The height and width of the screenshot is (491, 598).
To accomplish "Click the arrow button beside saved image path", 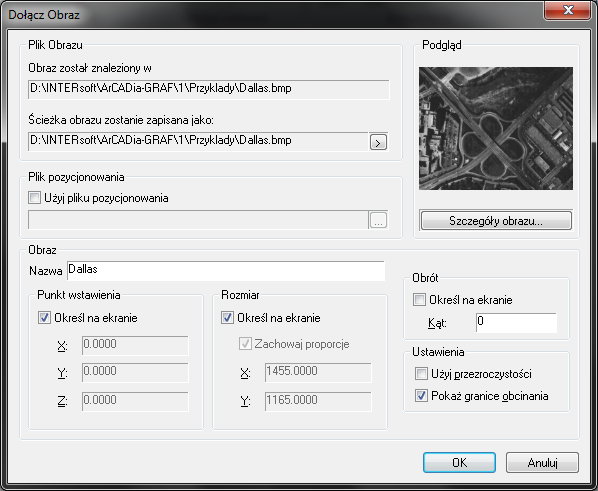I will coord(378,142).
